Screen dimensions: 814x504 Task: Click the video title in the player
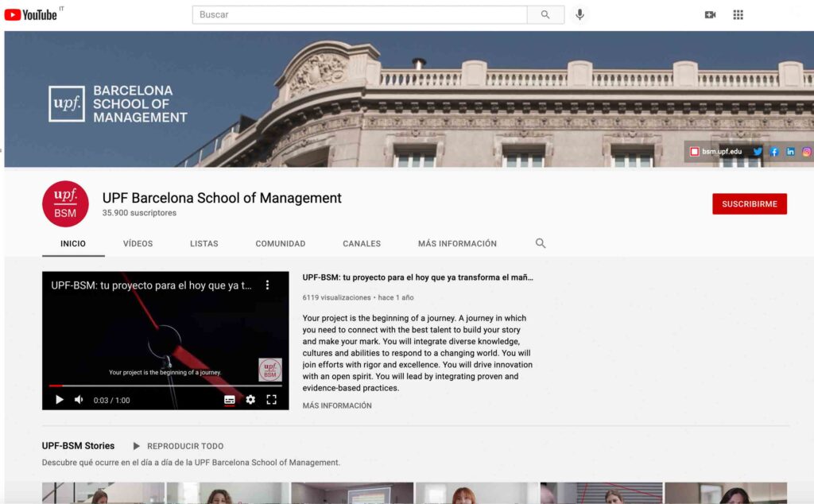pos(151,285)
